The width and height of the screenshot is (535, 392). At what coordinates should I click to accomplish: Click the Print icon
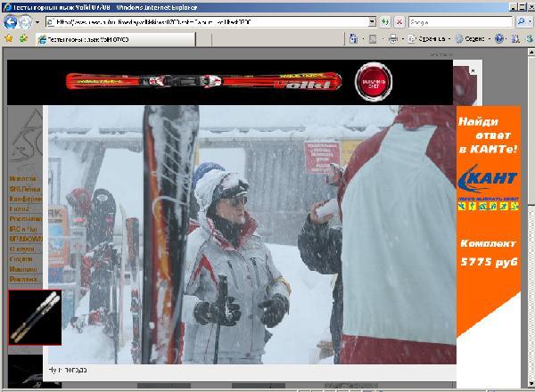point(392,39)
